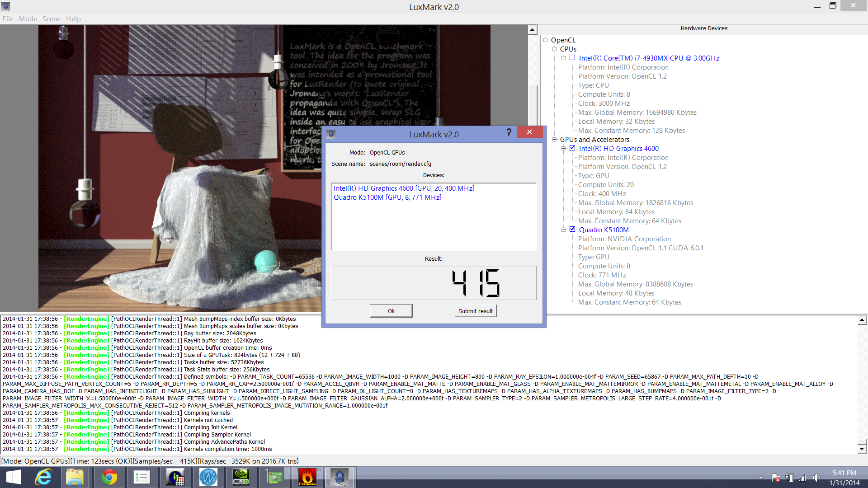
Task: Open the checklist app in taskbar
Action: pos(142,477)
